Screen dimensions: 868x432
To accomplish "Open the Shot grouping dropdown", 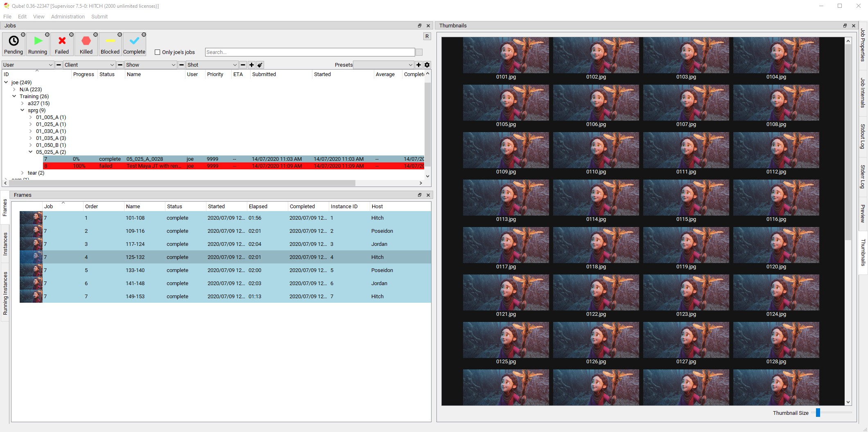I will click(212, 65).
